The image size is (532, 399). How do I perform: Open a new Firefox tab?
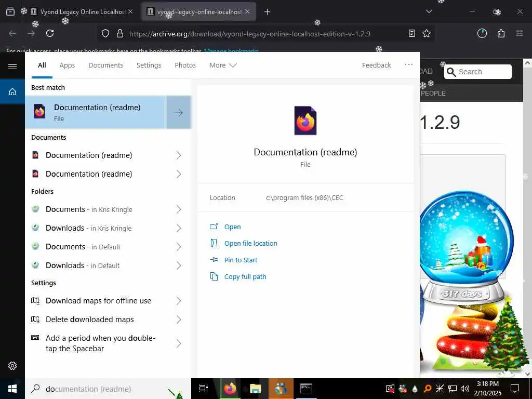[268, 12]
